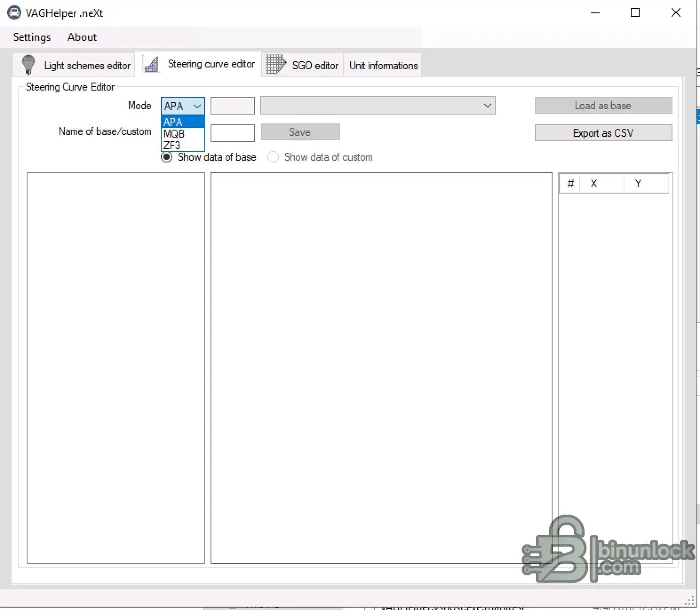Open the Settings menu
700x610 pixels.
coord(32,37)
